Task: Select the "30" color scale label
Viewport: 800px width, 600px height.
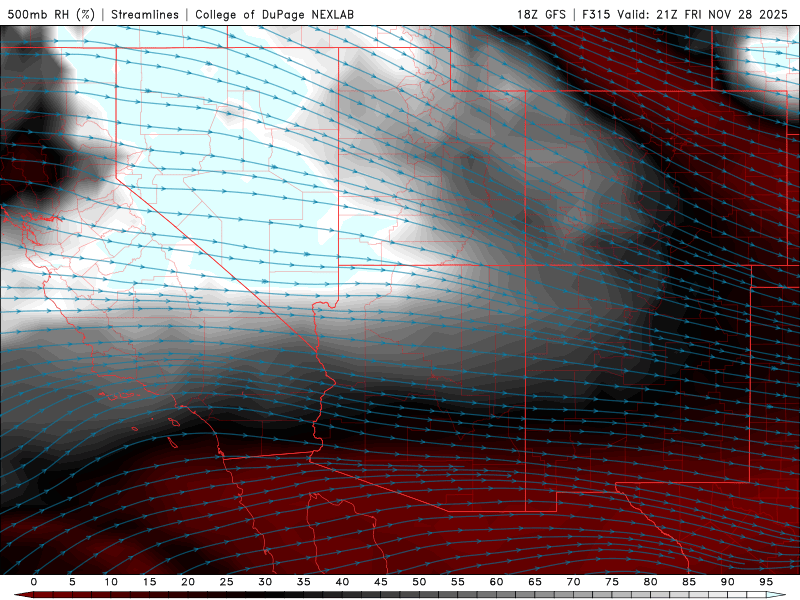Action: click(265, 582)
